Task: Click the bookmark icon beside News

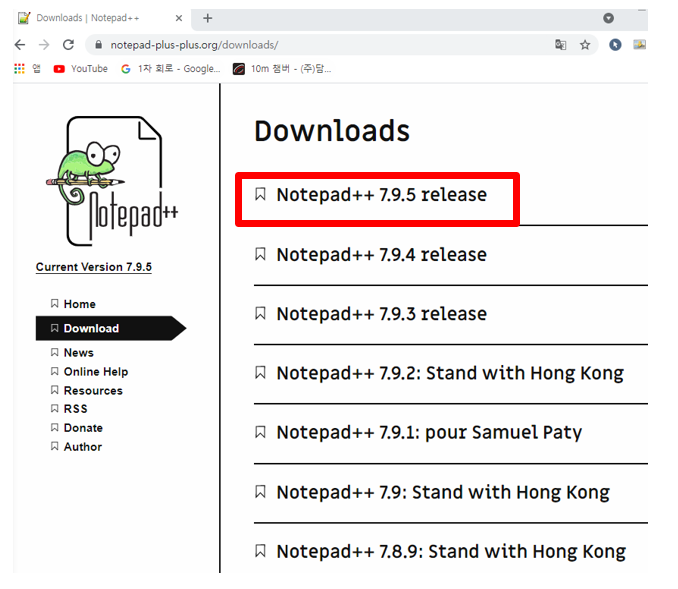Action: click(54, 352)
